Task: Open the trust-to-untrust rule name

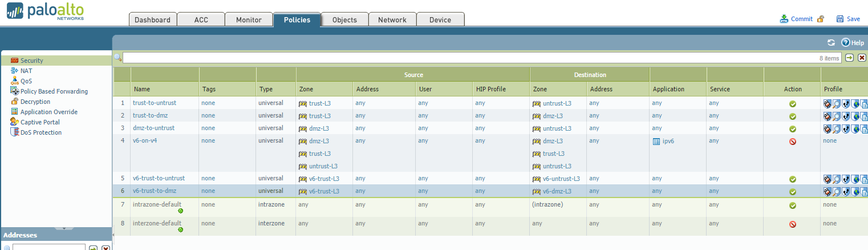Action: pyautogui.click(x=154, y=103)
